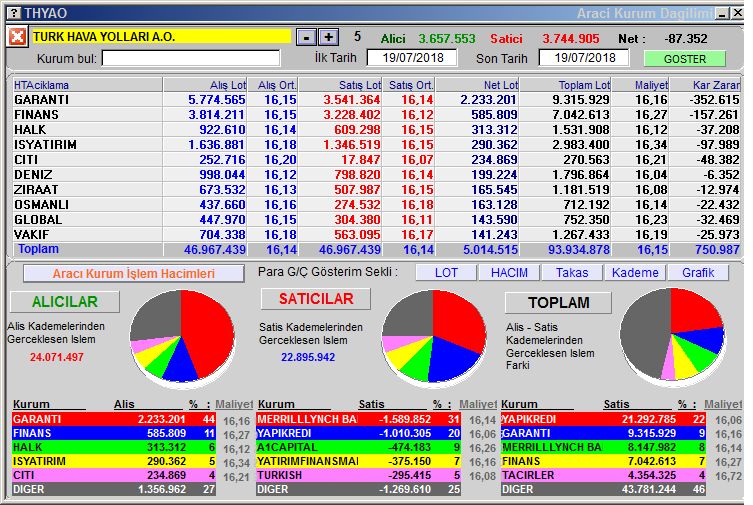Click the sellers volume figure 22.895.942
The image size is (753, 505).
(308, 357)
